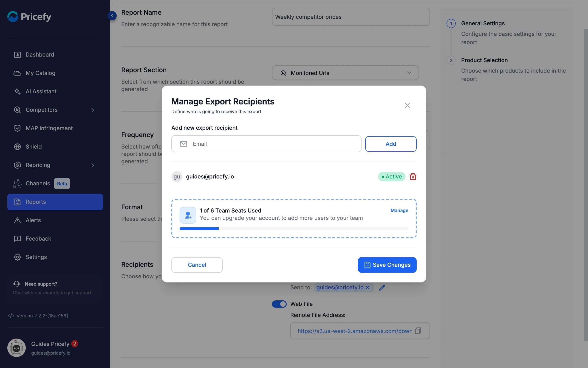588x368 pixels.
Task: Click the Save Changes button
Action: tap(387, 265)
